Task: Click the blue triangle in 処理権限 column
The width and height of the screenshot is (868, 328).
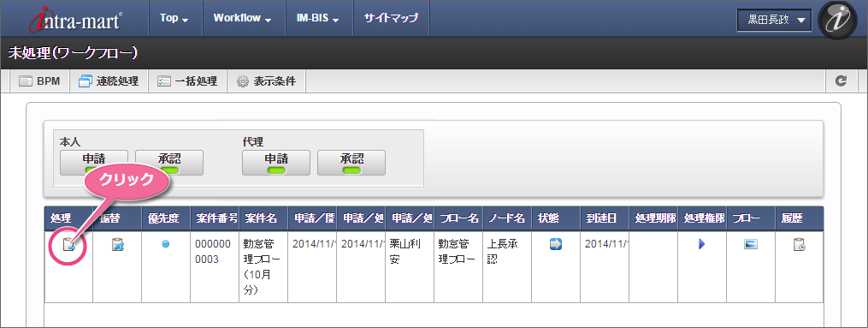Action: 701,244
